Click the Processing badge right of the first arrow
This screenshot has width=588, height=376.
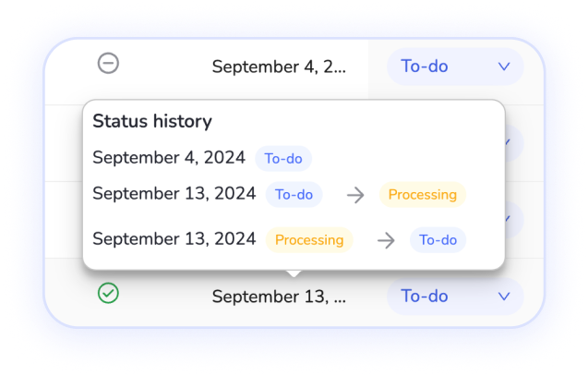pos(422,195)
